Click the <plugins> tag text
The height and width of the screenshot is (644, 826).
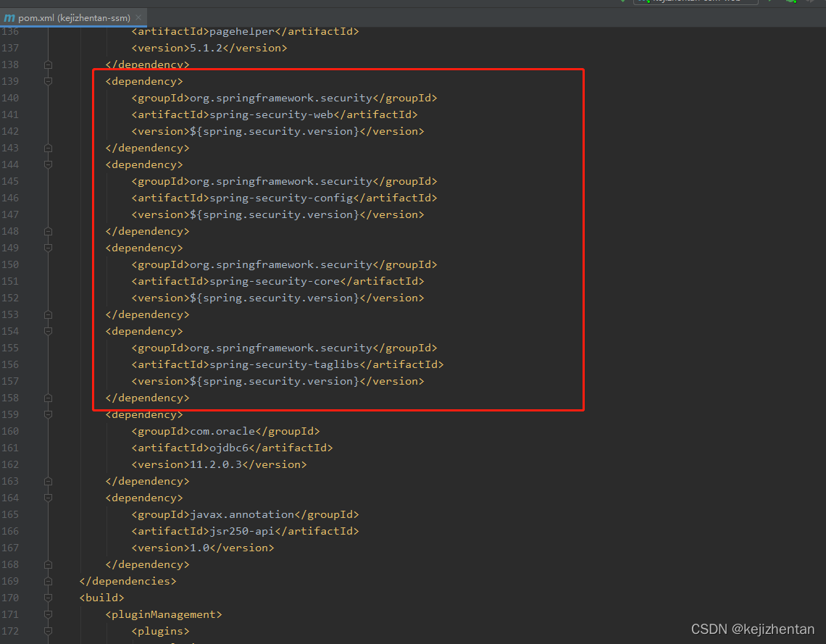point(160,631)
